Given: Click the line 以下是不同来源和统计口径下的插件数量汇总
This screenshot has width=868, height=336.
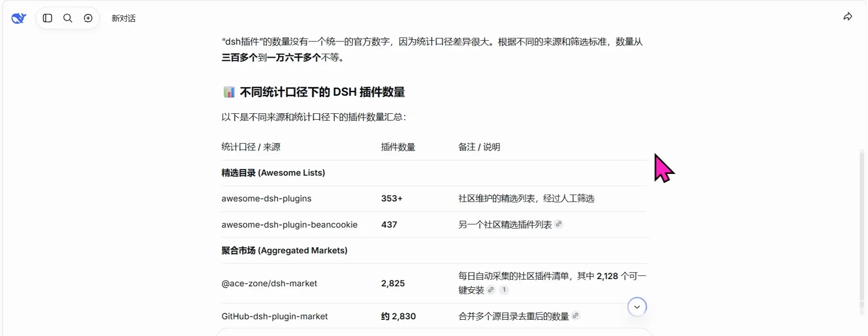Looking at the screenshot, I should 314,117.
